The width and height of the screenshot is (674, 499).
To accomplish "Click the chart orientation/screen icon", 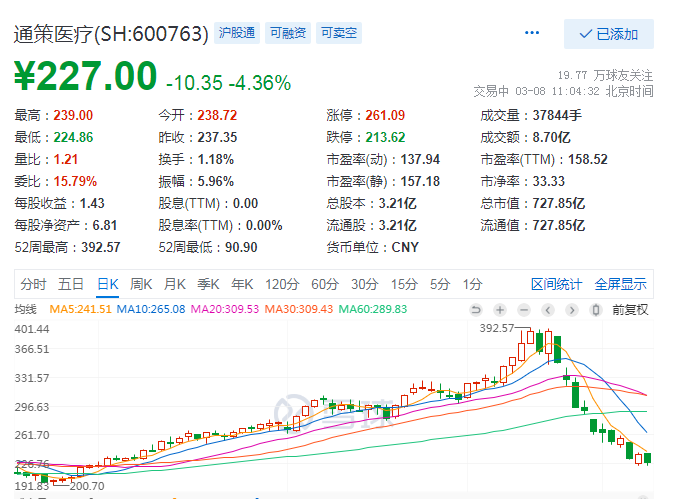I will (x=596, y=309).
